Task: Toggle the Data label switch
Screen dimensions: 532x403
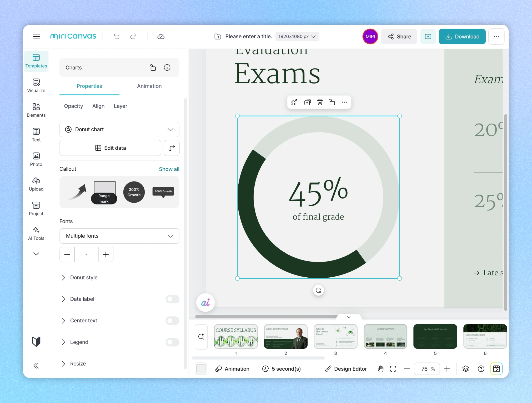Action: click(172, 299)
